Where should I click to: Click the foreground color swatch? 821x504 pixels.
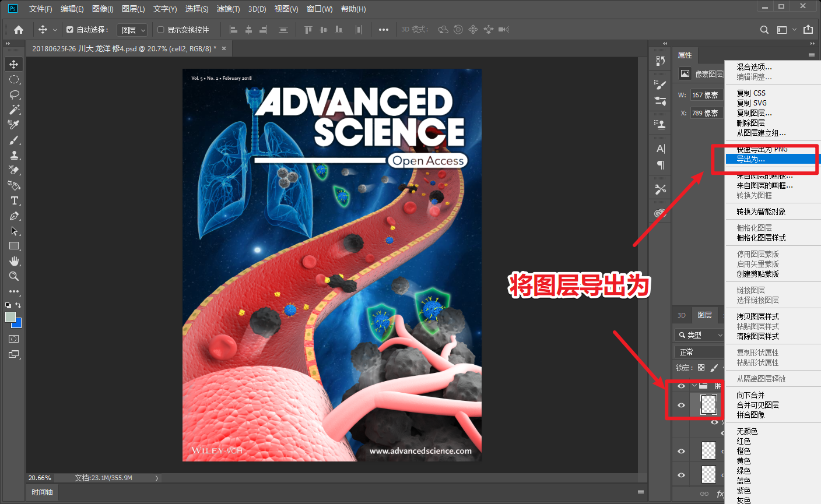10,317
